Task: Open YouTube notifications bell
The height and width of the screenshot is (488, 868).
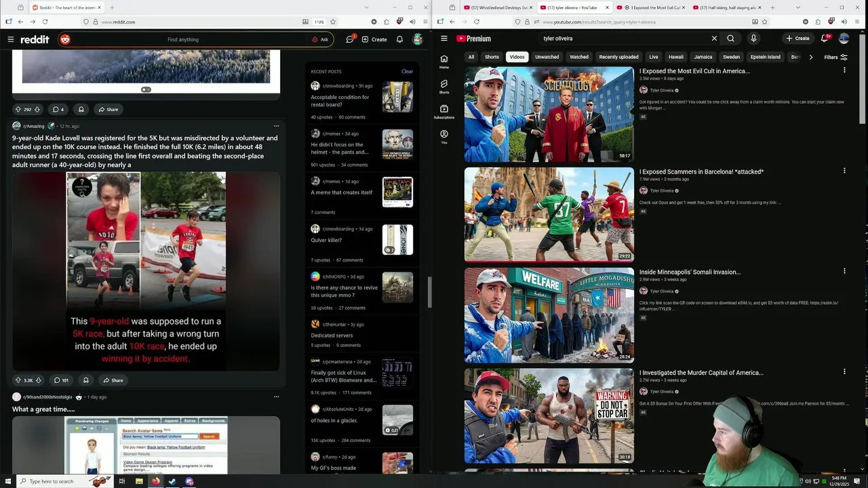Action: pyautogui.click(x=825, y=39)
